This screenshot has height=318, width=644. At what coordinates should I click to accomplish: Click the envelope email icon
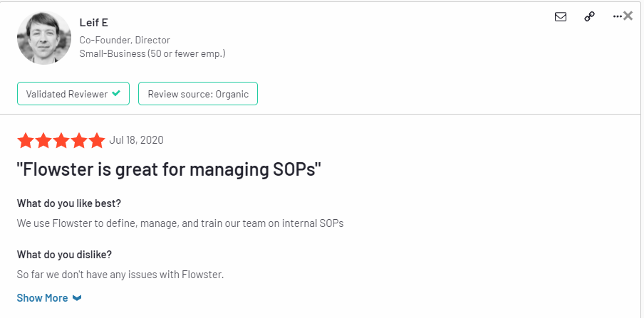[560, 16]
